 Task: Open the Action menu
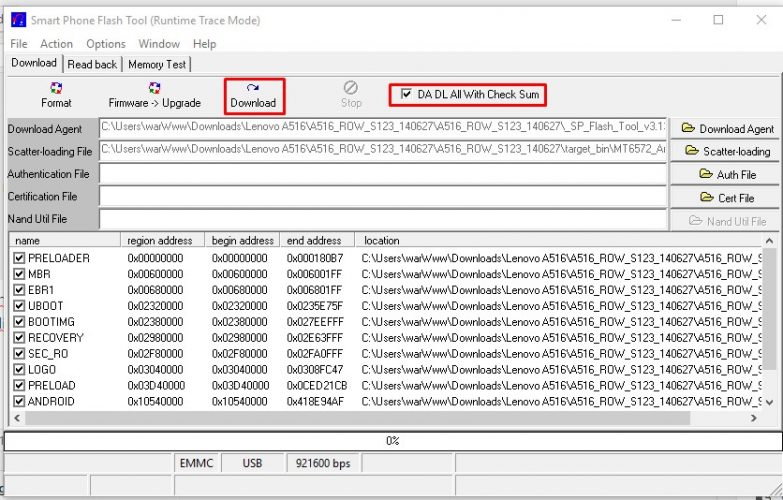pos(56,44)
